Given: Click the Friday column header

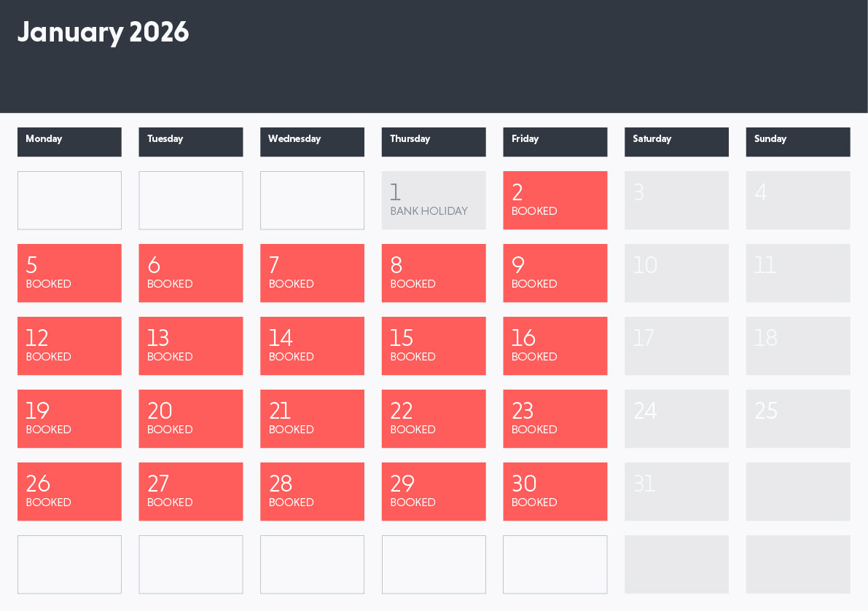Looking at the screenshot, I should click(x=555, y=141).
